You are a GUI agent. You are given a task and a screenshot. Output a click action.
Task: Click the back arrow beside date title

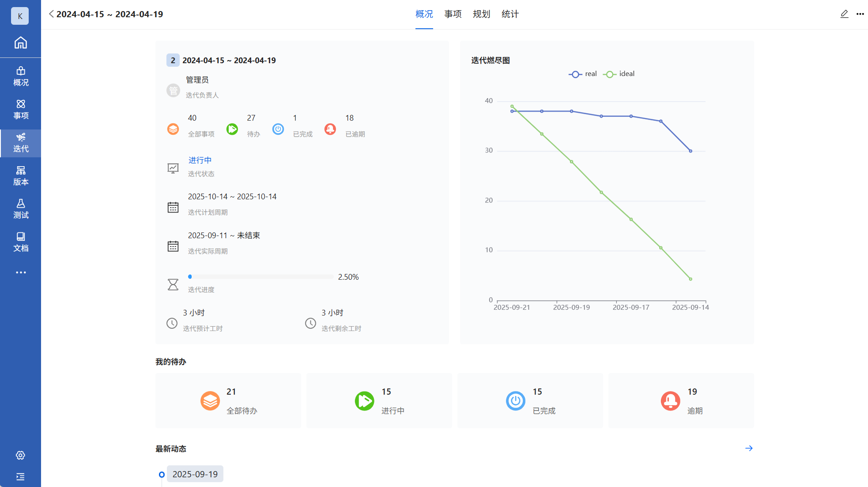pyautogui.click(x=51, y=14)
